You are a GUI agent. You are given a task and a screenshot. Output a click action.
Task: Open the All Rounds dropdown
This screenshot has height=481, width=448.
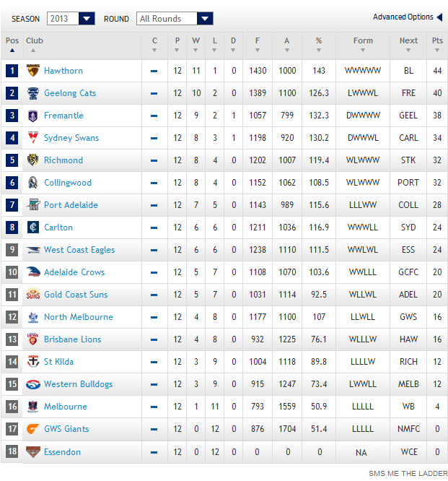tap(175, 19)
